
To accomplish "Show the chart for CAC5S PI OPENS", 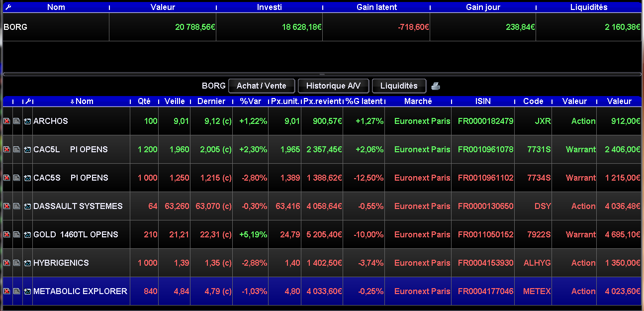I will coord(27,178).
